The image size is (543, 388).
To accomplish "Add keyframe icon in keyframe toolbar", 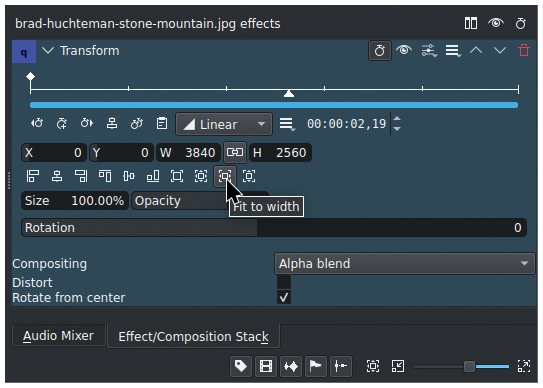I will coord(62,123).
